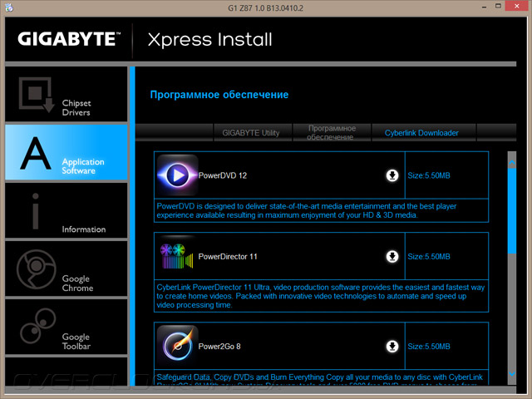Viewport: 532px width, 399px height.
Task: Click the PowerDVD description text
Action: 307,210
